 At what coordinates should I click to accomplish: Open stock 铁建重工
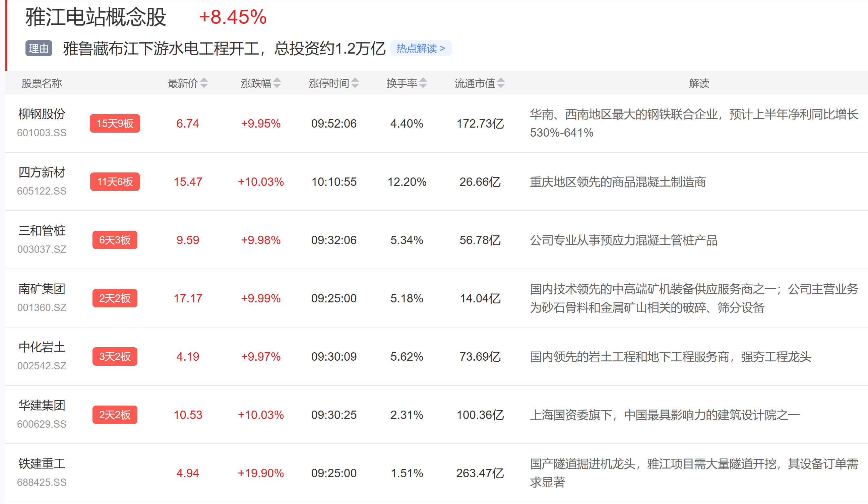[x=42, y=463]
